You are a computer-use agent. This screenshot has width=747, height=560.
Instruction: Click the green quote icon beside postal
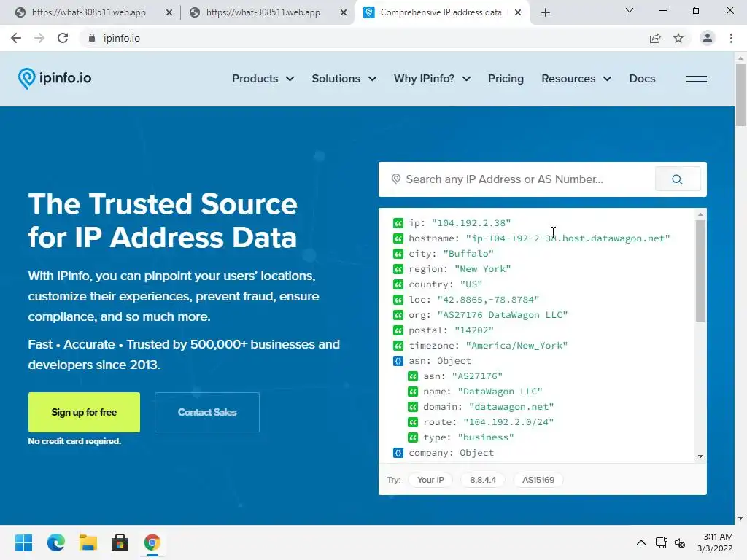pyautogui.click(x=398, y=330)
